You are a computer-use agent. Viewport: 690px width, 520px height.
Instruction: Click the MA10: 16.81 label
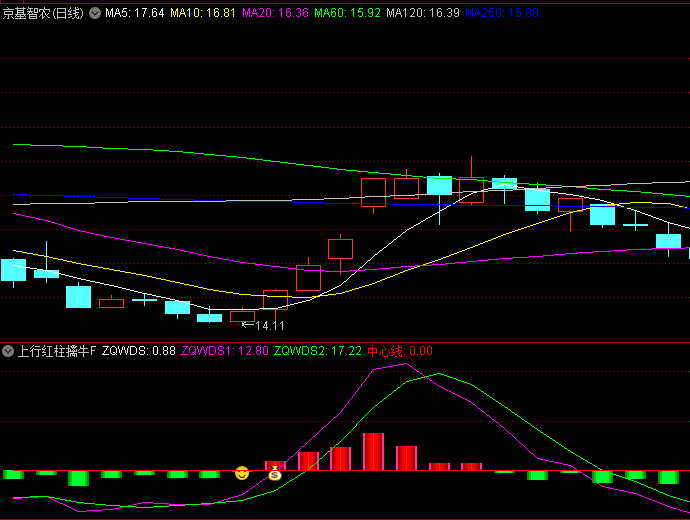(x=203, y=13)
